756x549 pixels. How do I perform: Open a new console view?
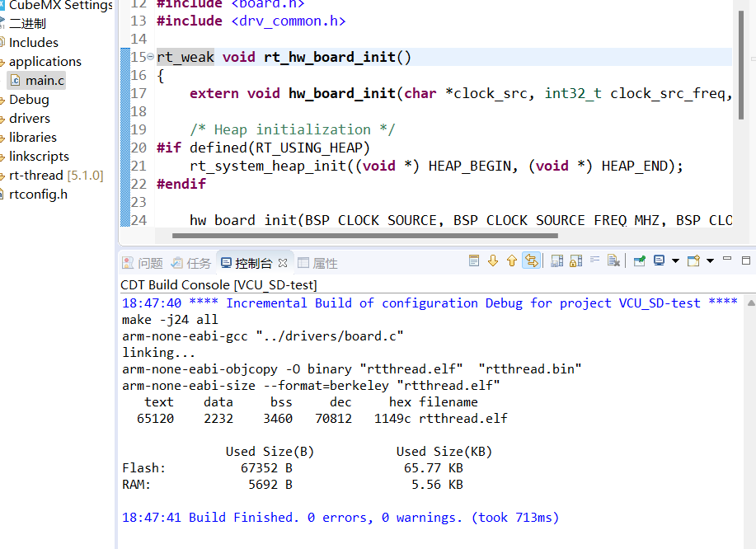(694, 260)
